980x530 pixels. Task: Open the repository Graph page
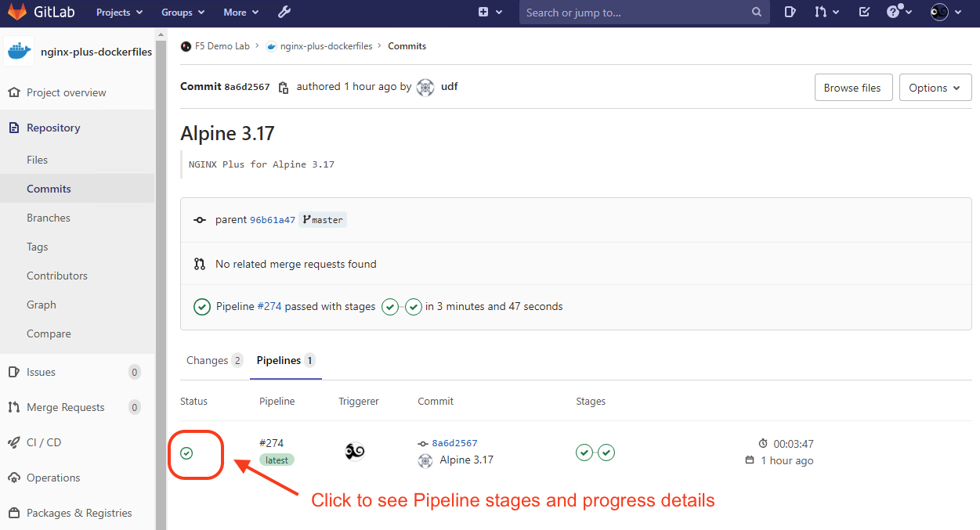click(42, 305)
